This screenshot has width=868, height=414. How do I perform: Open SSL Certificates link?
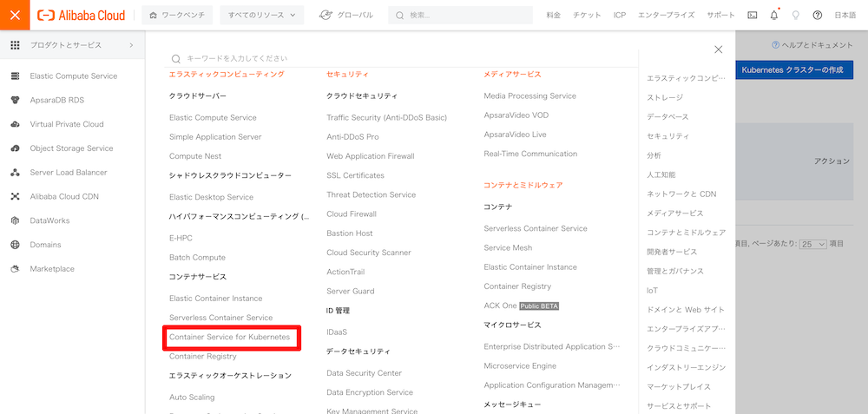[355, 175]
